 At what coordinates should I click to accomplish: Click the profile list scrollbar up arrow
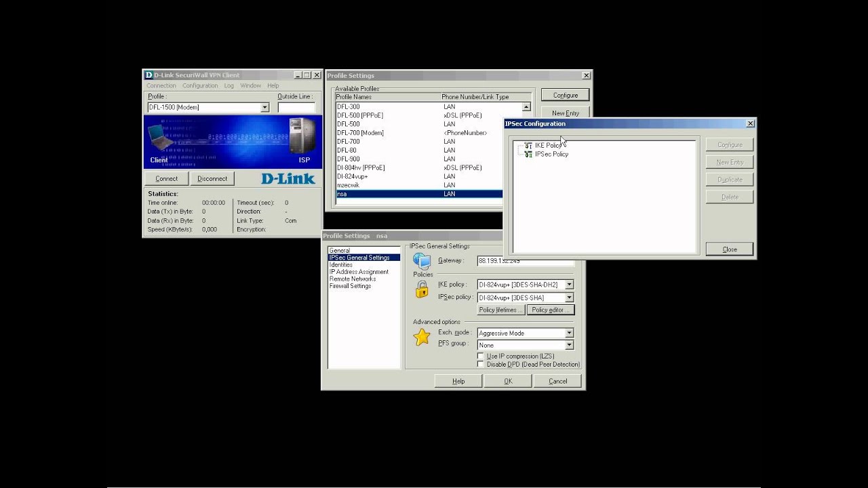526,107
